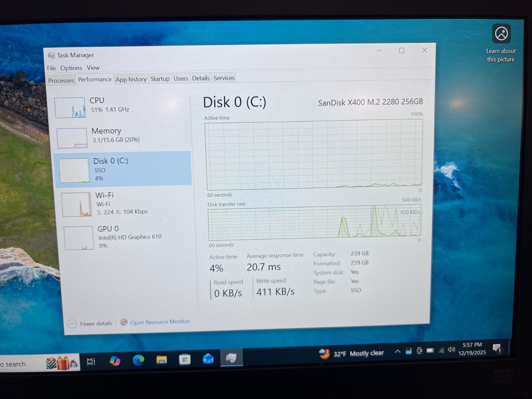
Task: Open the File menu
Action: (x=51, y=68)
